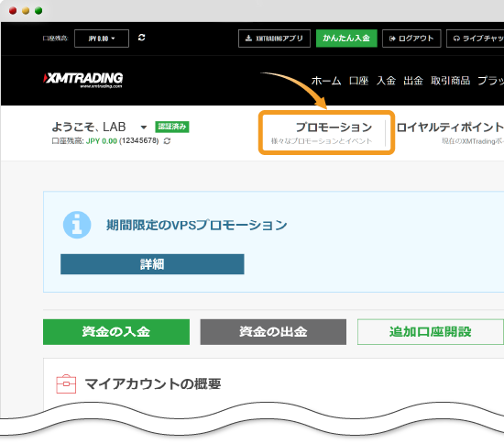504x444 pixels.
Task: Refresh the balance next to account 12345678
Action: coord(167,141)
